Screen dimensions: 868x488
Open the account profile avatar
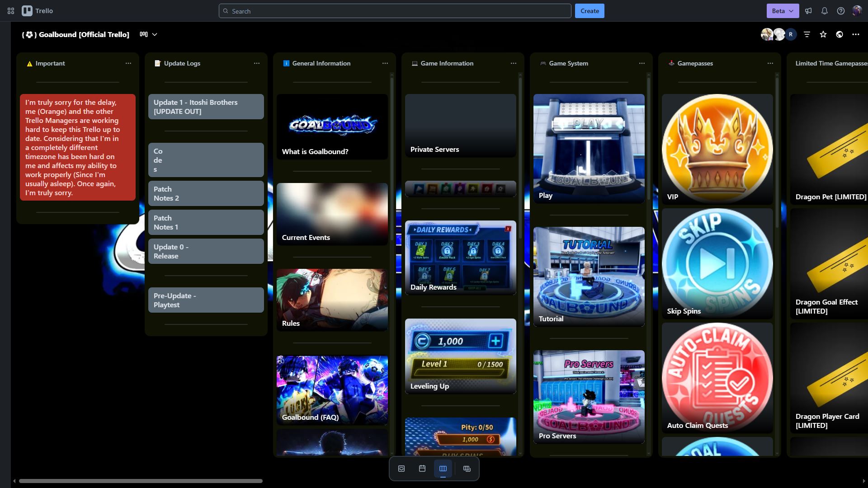857,11
